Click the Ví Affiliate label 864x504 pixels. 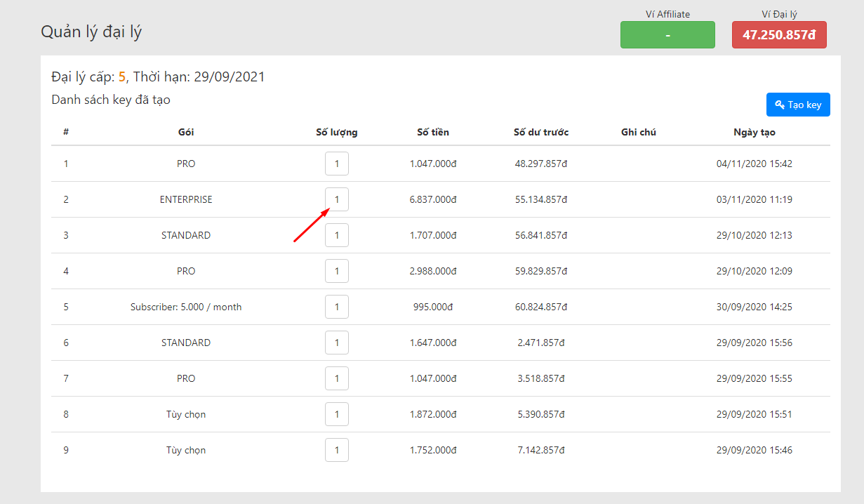[x=667, y=14]
